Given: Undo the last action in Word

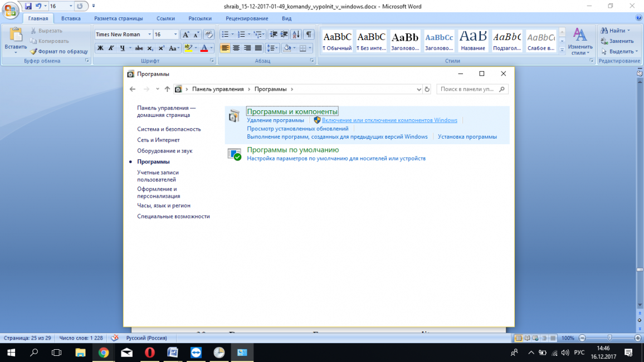Looking at the screenshot, I should click(x=38, y=6).
